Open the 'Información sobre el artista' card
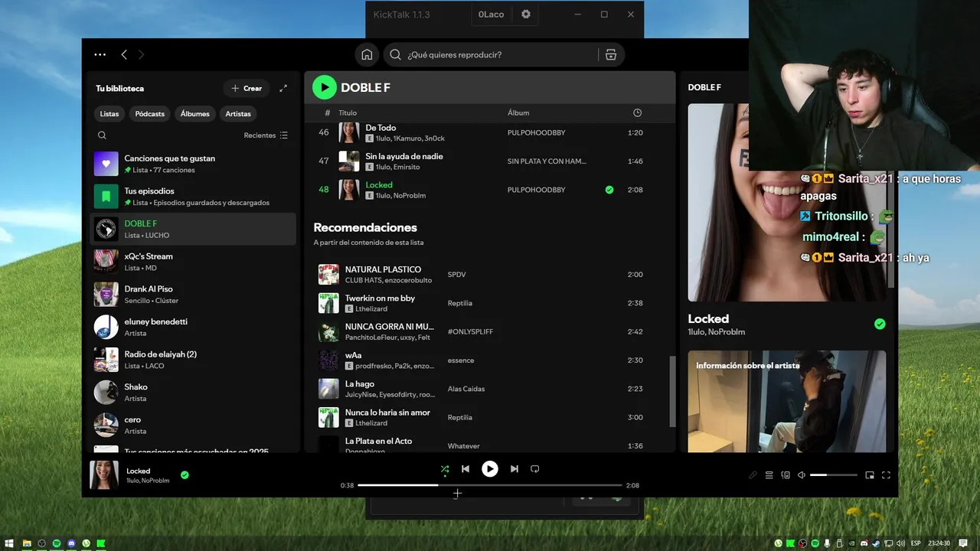 787,401
